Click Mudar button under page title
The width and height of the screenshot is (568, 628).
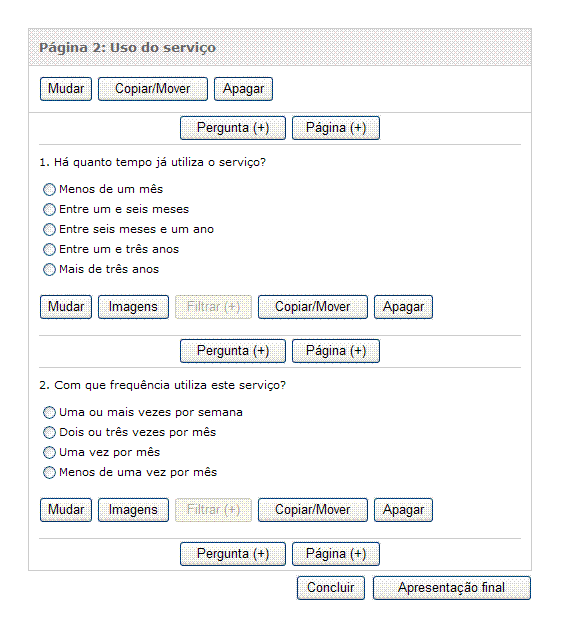click(x=66, y=89)
